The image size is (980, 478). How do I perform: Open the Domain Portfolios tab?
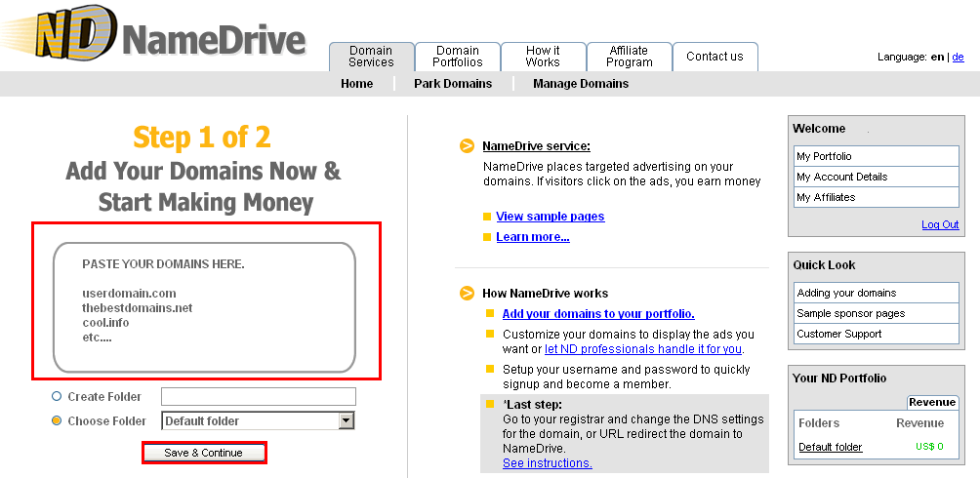[458, 57]
